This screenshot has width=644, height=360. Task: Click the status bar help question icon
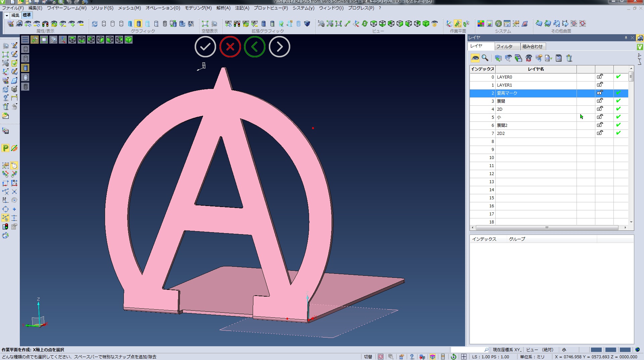412,357
